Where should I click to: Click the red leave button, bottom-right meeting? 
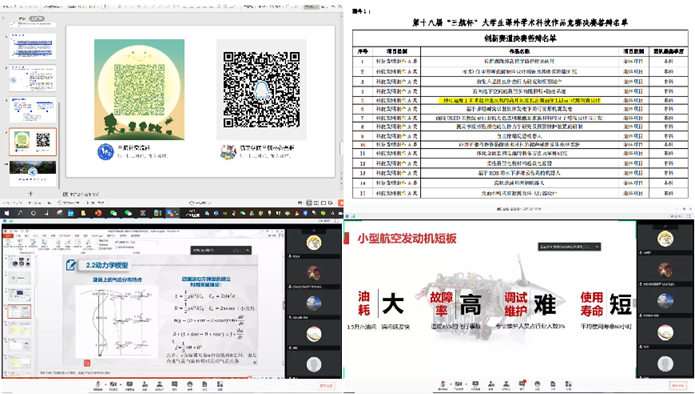[x=679, y=386]
